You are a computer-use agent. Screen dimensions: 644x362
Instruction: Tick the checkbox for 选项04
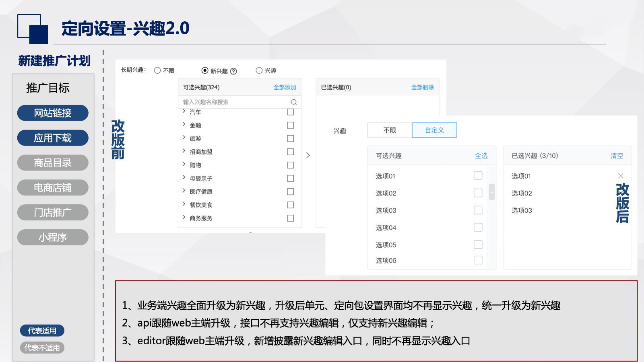click(478, 227)
